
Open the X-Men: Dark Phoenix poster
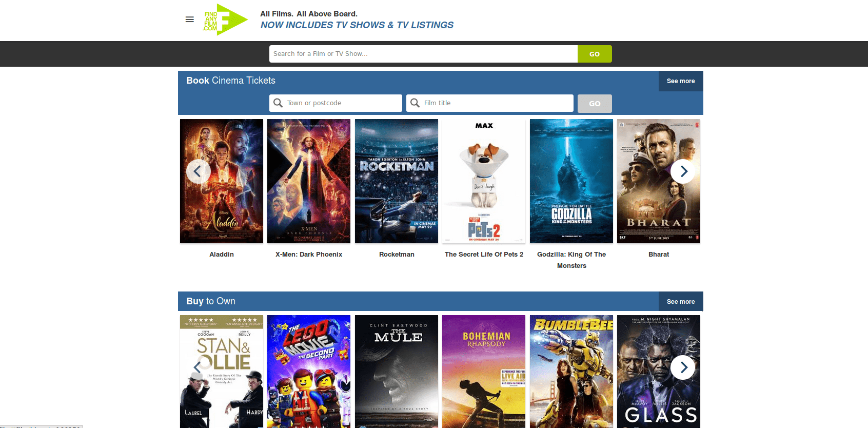click(x=309, y=181)
